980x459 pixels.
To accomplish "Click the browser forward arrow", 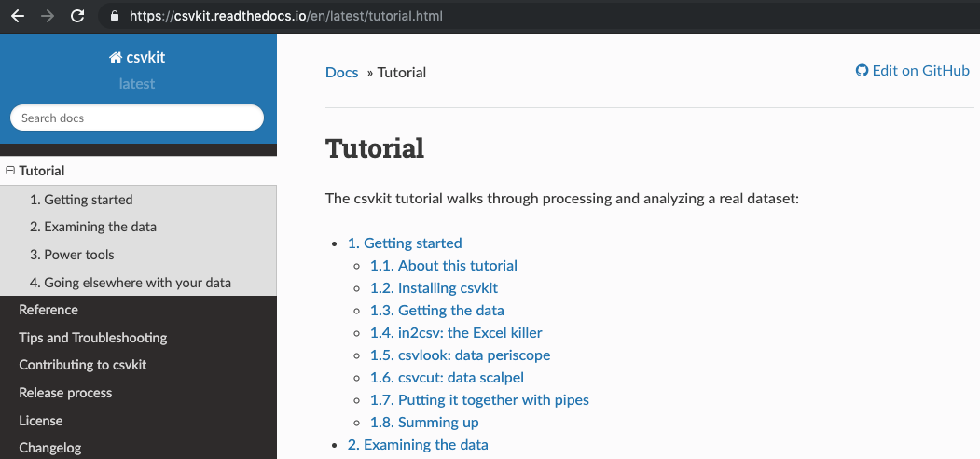I will [48, 16].
